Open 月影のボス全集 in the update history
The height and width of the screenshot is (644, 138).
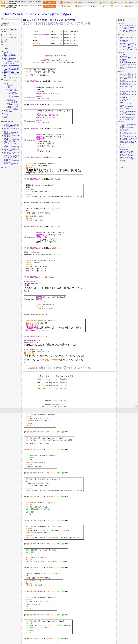124,129
